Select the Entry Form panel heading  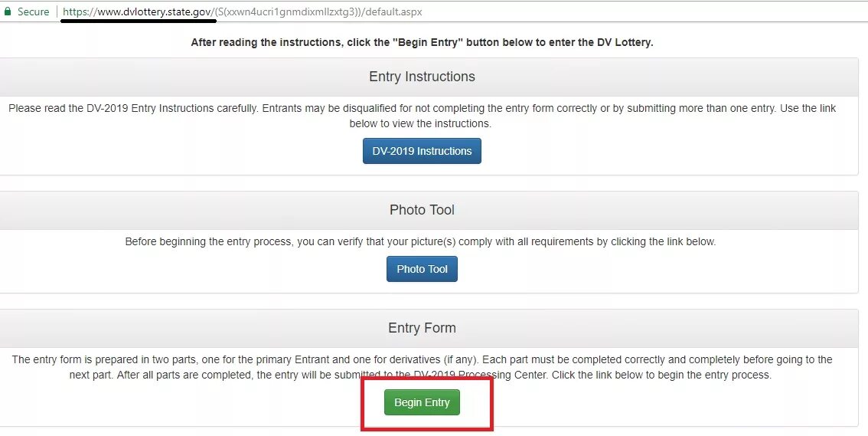(422, 328)
